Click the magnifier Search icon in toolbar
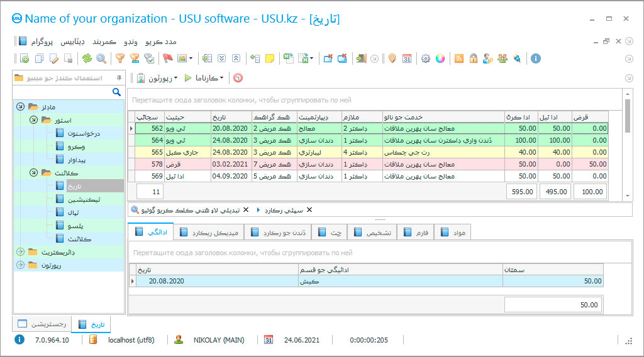 (101, 58)
